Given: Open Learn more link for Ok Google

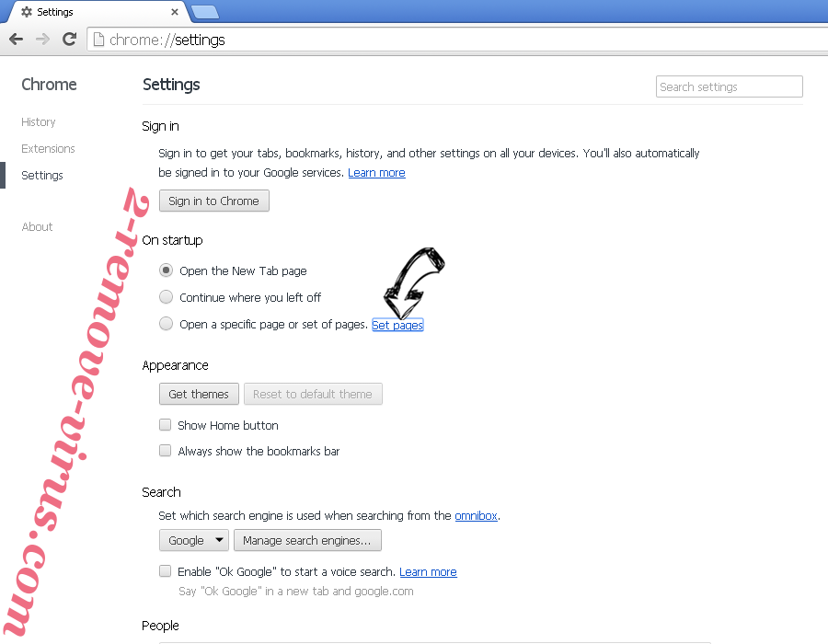Looking at the screenshot, I should coord(428,572).
